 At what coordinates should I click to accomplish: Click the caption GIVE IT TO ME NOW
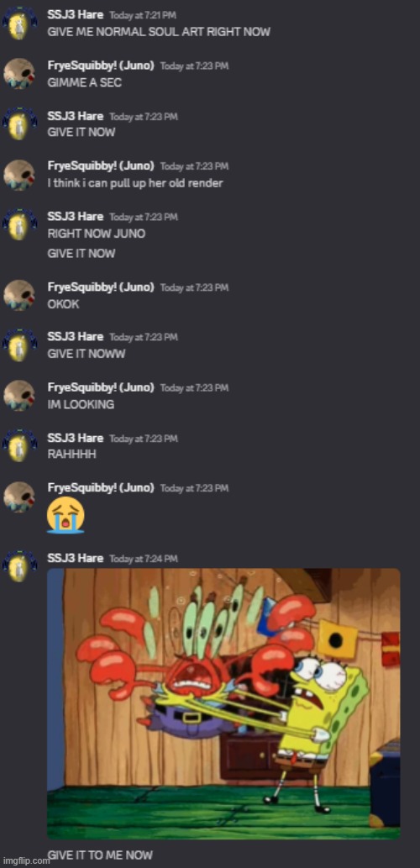(100, 855)
